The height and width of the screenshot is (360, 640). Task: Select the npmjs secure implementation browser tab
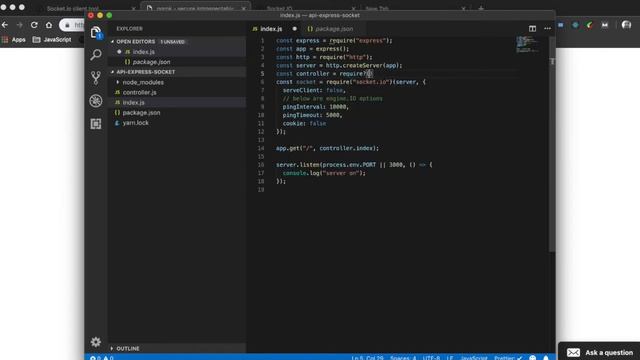(196, 8)
